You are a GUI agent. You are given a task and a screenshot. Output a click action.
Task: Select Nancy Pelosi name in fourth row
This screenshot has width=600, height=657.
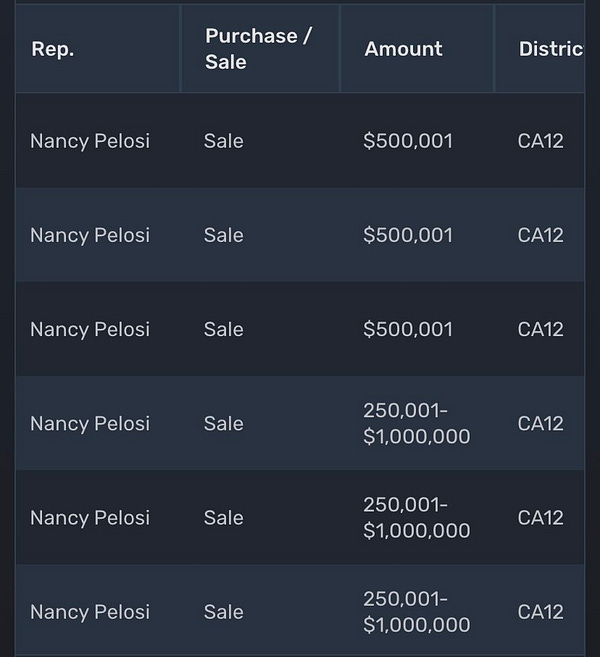click(x=90, y=424)
